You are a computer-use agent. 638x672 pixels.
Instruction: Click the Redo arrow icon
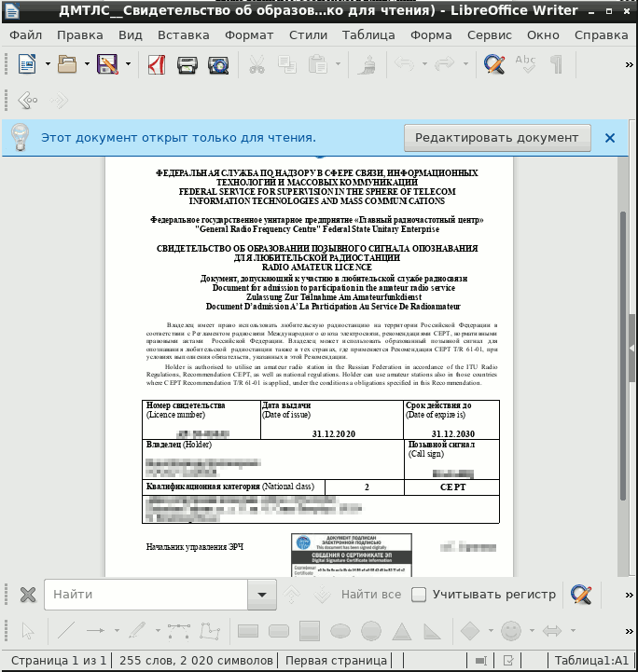click(444, 64)
